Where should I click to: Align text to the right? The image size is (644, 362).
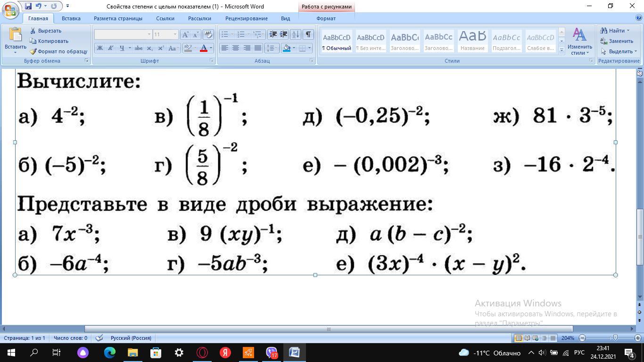(x=247, y=48)
